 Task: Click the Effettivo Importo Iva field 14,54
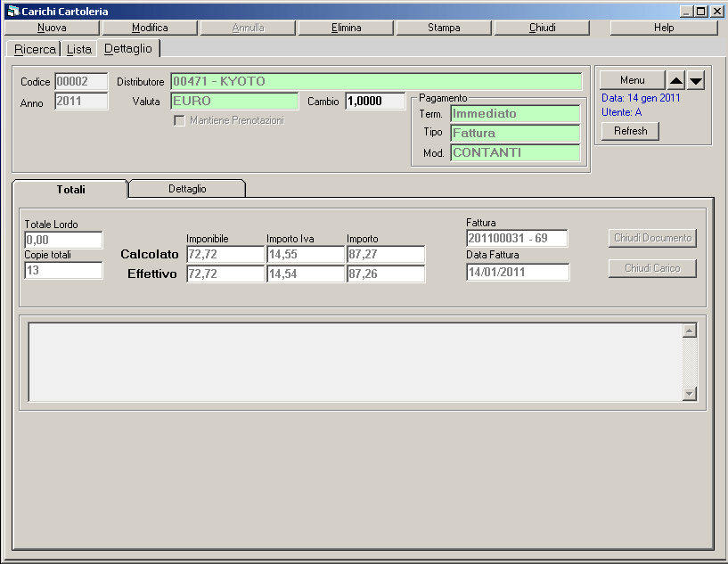[306, 274]
